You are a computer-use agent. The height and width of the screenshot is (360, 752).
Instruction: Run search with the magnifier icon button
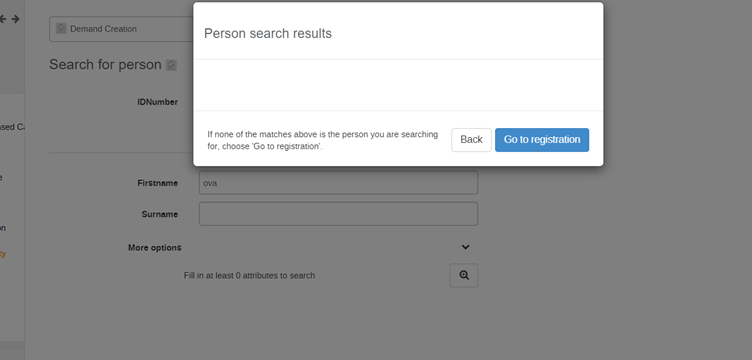click(x=464, y=276)
